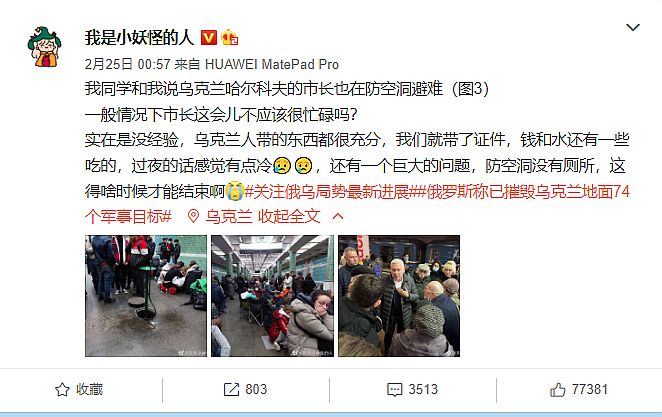
Task: Click the repost icon showing 803
Action: 231,390
